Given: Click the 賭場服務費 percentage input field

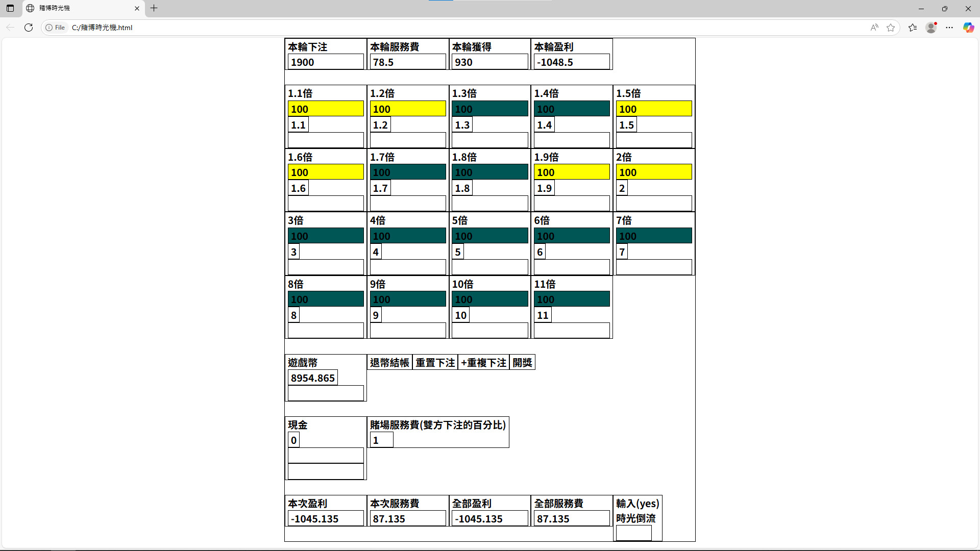Looking at the screenshot, I should point(381,440).
